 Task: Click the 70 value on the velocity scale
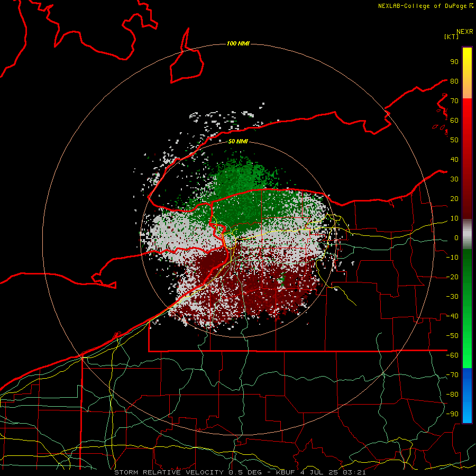(454, 101)
